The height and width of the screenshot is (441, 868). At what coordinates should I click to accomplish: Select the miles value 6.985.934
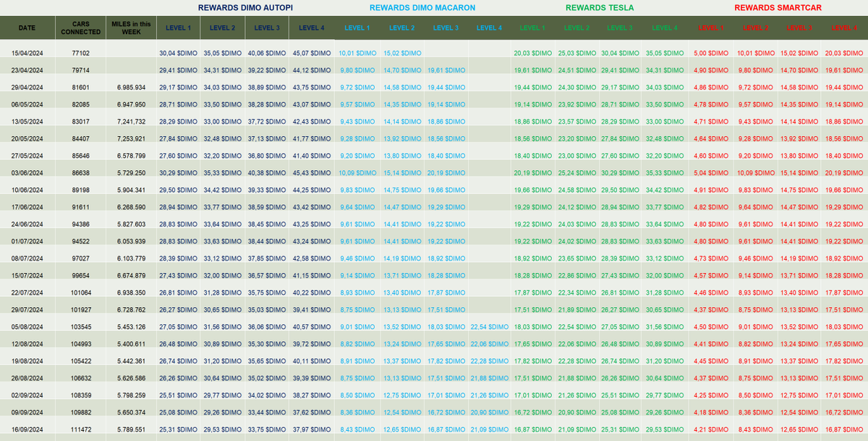click(x=131, y=88)
